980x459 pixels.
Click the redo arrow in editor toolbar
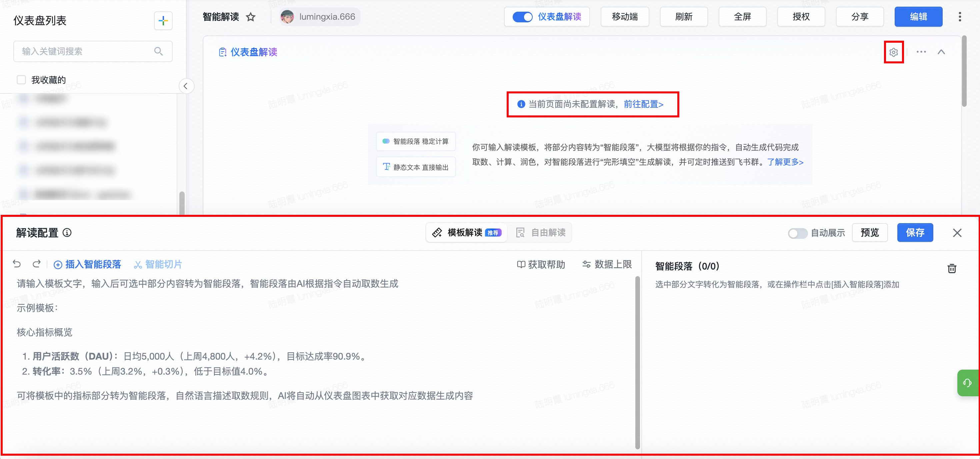click(37, 264)
